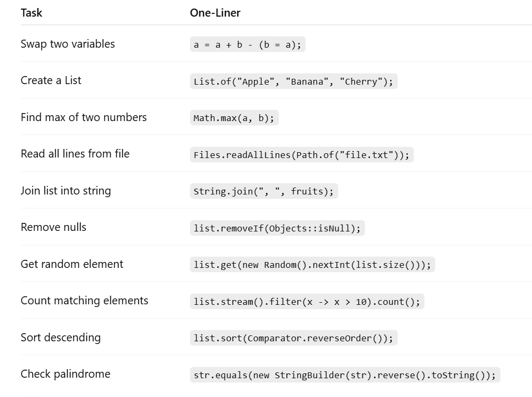Click the String.join code snippet
The image size is (532, 397).
264,191
